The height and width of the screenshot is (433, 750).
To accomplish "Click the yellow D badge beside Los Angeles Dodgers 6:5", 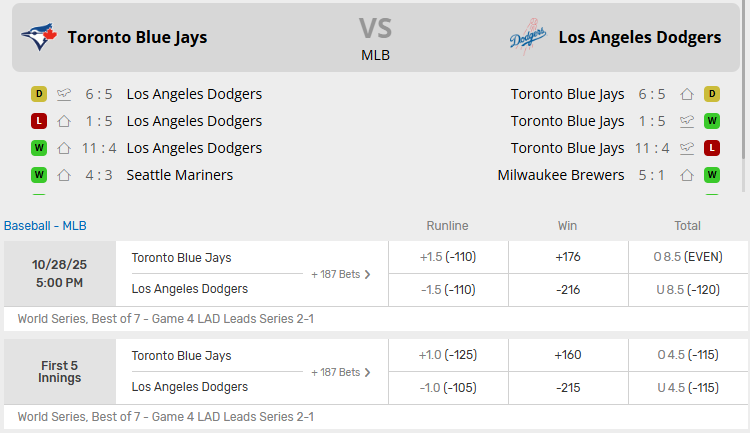I will pyautogui.click(x=39, y=94).
